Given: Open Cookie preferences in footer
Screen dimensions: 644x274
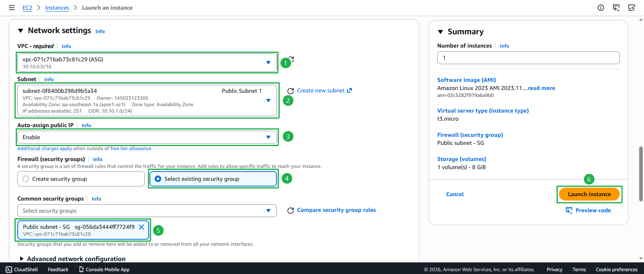Looking at the screenshot, I should 617,270.
